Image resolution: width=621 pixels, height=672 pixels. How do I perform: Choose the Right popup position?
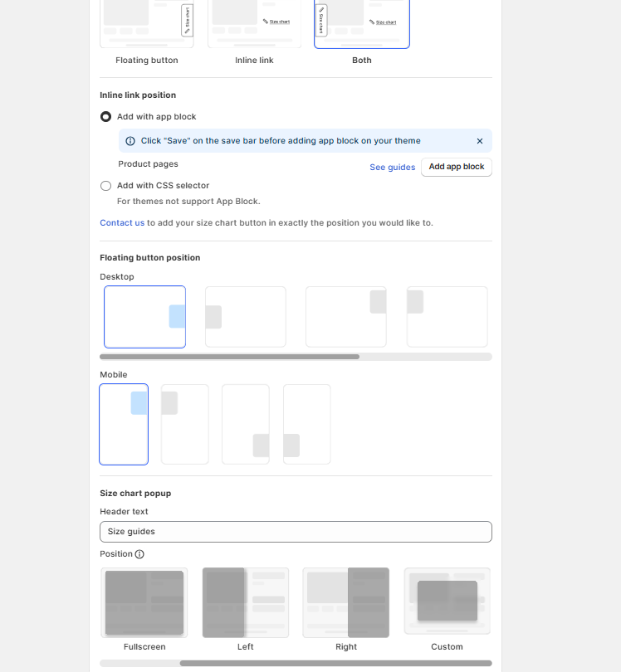coord(346,602)
